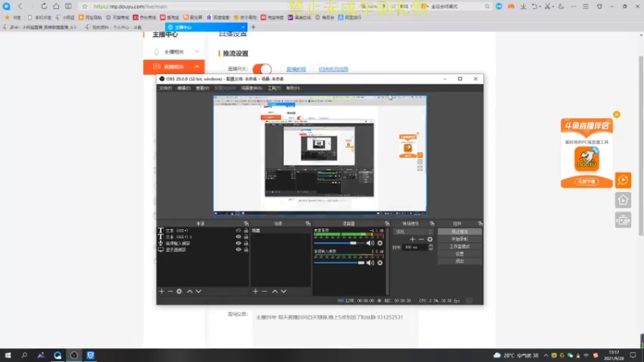Pop out the Scene Transitions dock panel

coord(432,224)
